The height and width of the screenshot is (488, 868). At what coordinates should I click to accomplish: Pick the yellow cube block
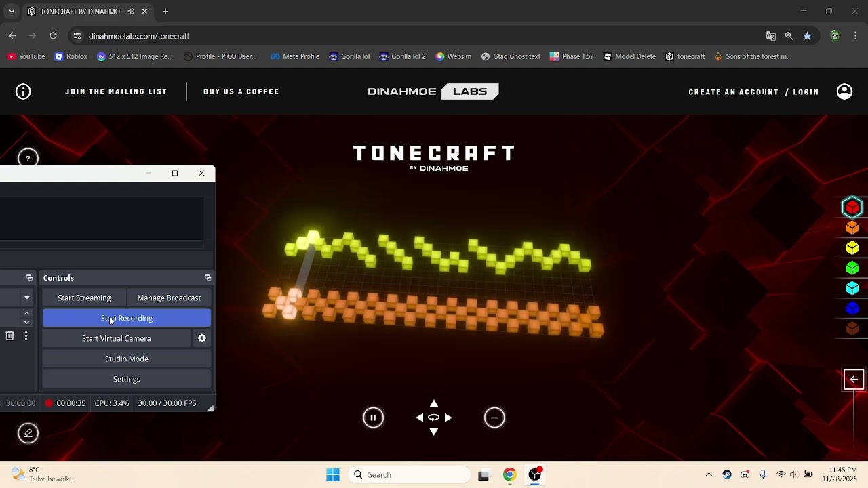click(852, 248)
